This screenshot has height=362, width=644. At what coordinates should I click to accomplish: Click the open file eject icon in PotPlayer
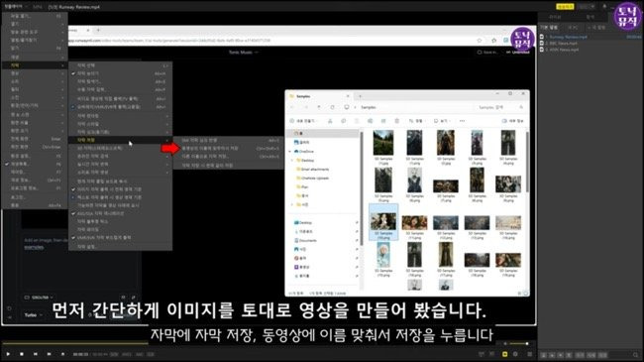pos(62,354)
